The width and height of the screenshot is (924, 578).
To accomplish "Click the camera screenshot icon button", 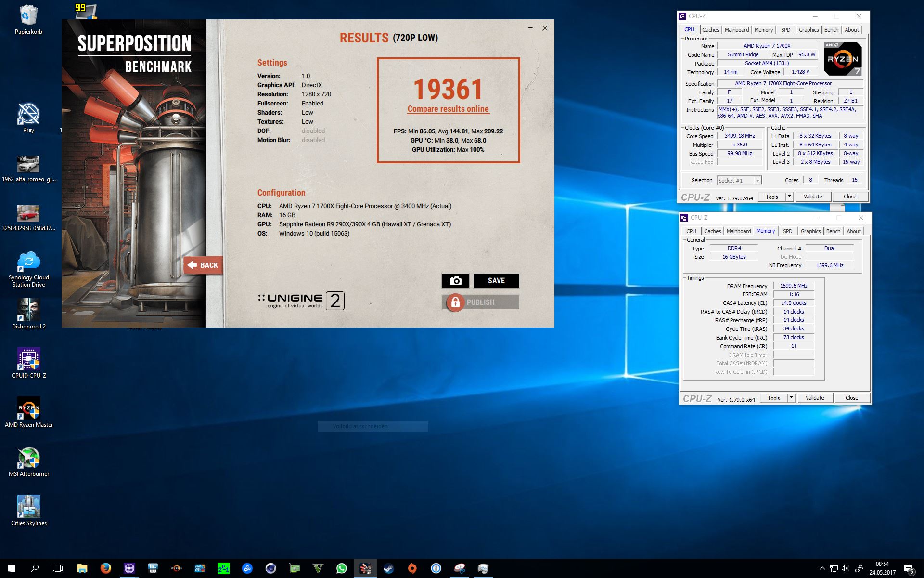I will (x=455, y=281).
